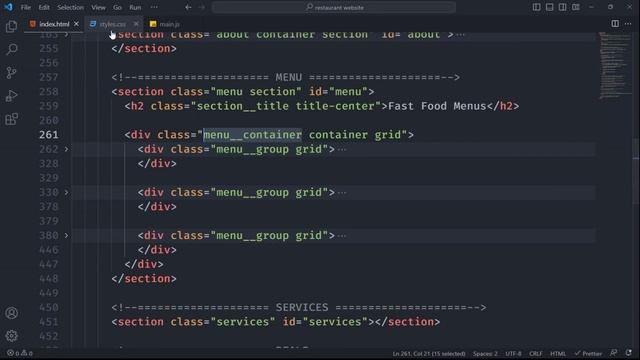Open the Run and Debug view
The image size is (640, 360).
(11, 96)
